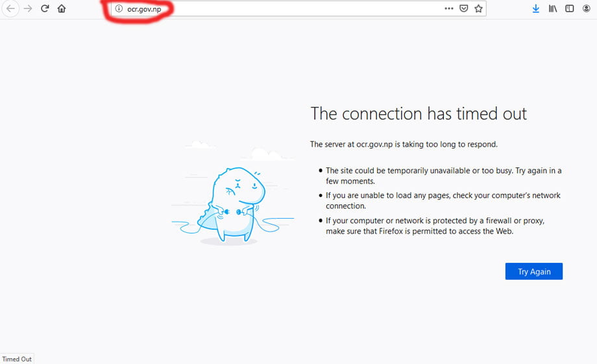597x364 pixels.
Task: Click the firewall or proxy bullet text
Action: tap(435, 226)
